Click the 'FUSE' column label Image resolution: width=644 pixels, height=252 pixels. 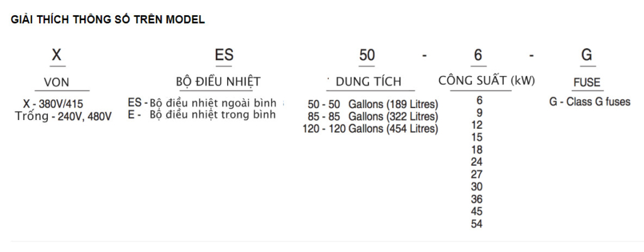click(x=587, y=82)
